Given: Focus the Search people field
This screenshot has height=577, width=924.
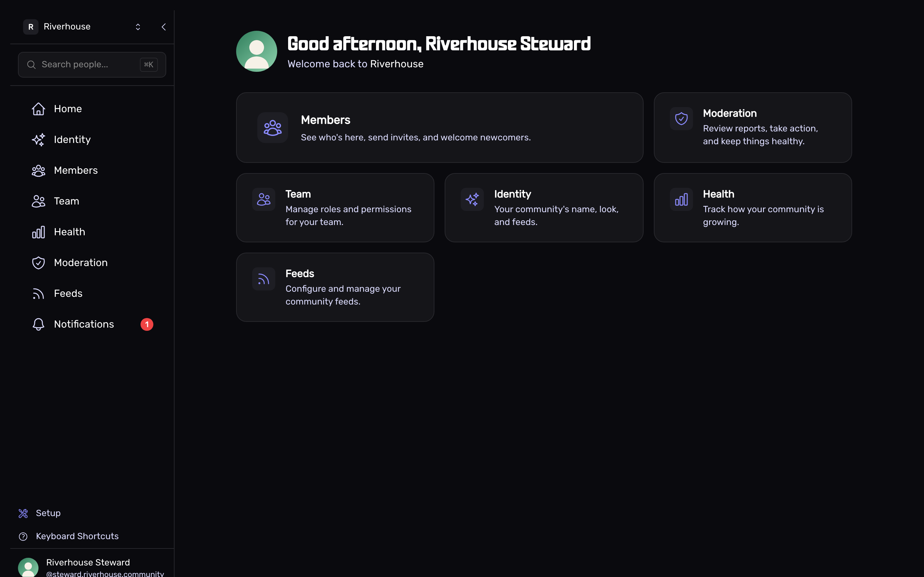Looking at the screenshot, I should (x=92, y=64).
